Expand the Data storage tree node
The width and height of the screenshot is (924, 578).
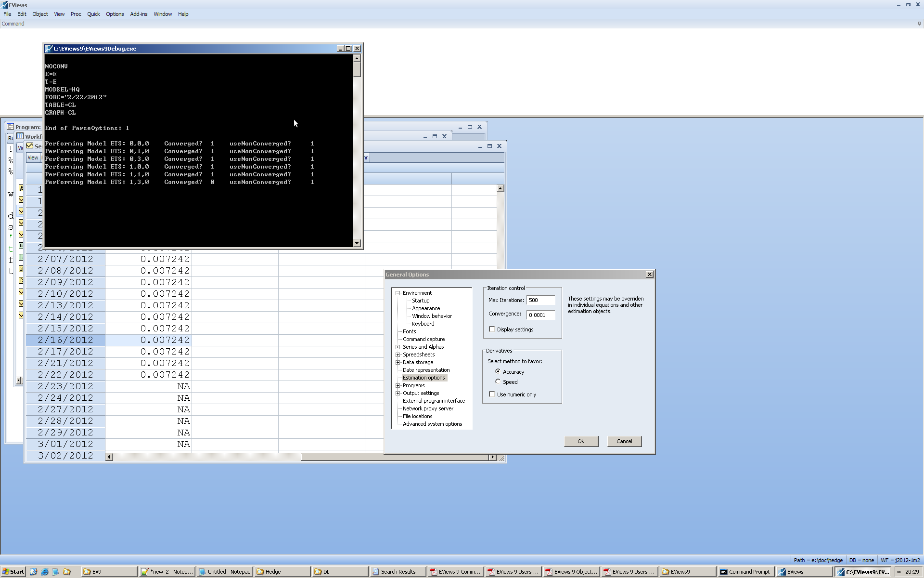click(x=398, y=362)
